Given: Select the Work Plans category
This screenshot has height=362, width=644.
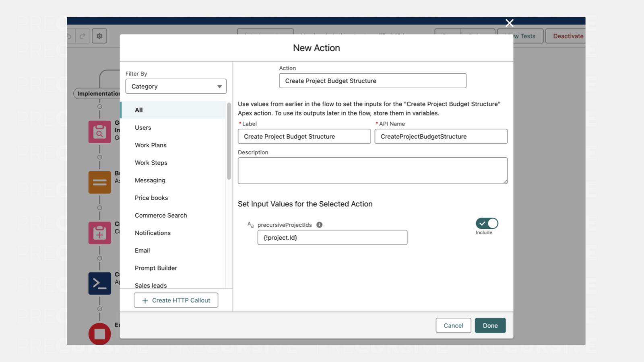Looking at the screenshot, I should (x=151, y=145).
